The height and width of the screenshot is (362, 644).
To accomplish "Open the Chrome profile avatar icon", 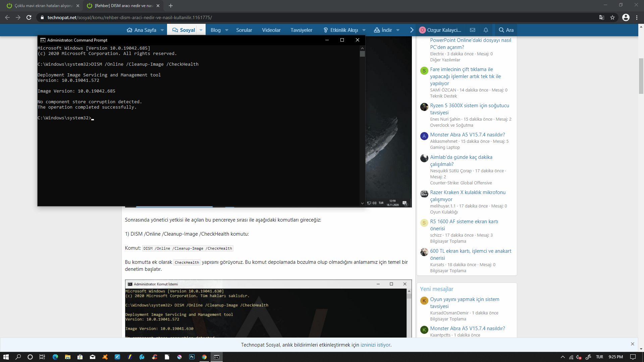I will point(626,17).
